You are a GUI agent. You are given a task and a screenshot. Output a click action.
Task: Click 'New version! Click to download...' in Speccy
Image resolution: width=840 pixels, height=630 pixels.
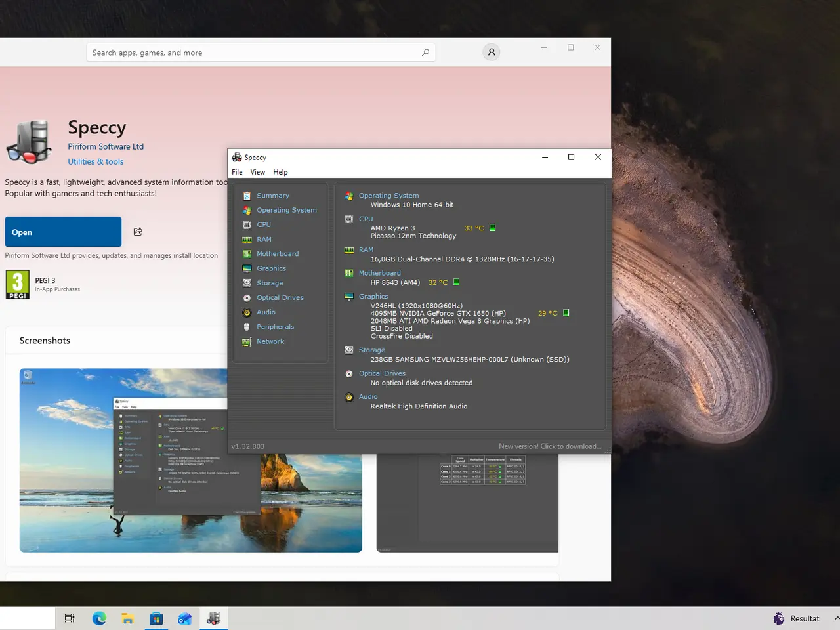550,446
